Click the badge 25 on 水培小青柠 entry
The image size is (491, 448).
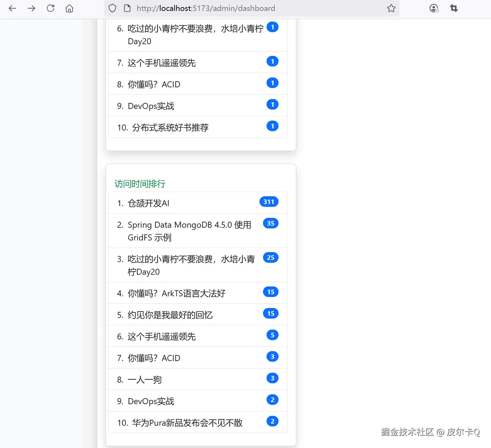click(270, 257)
